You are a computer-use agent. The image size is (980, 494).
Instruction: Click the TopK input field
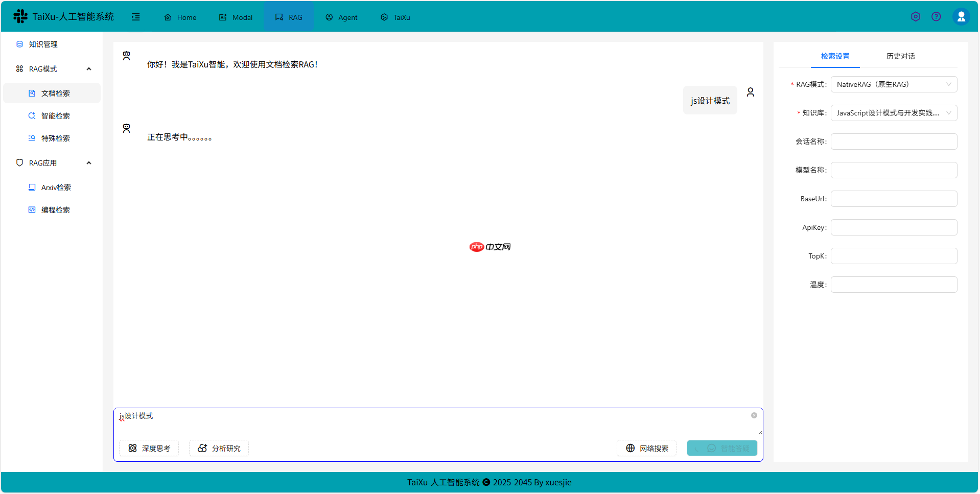tap(893, 255)
